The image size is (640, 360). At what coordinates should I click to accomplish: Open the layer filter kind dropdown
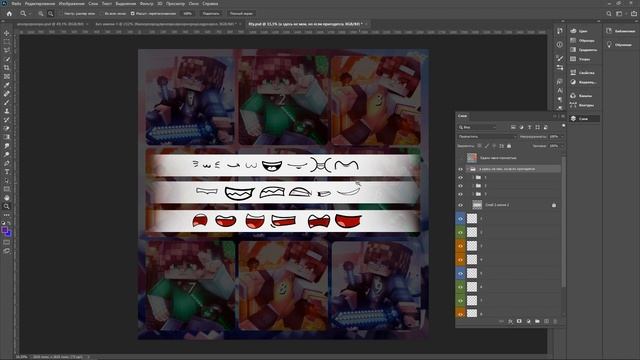click(x=478, y=127)
